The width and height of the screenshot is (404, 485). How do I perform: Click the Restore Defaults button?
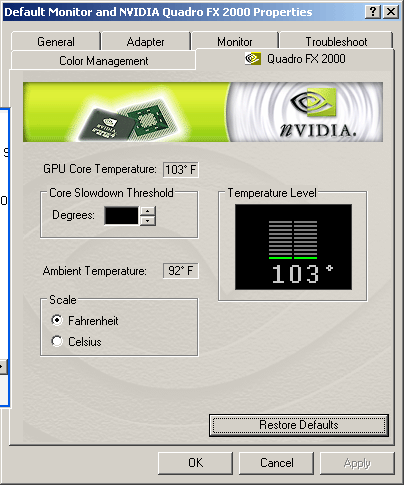tap(299, 425)
